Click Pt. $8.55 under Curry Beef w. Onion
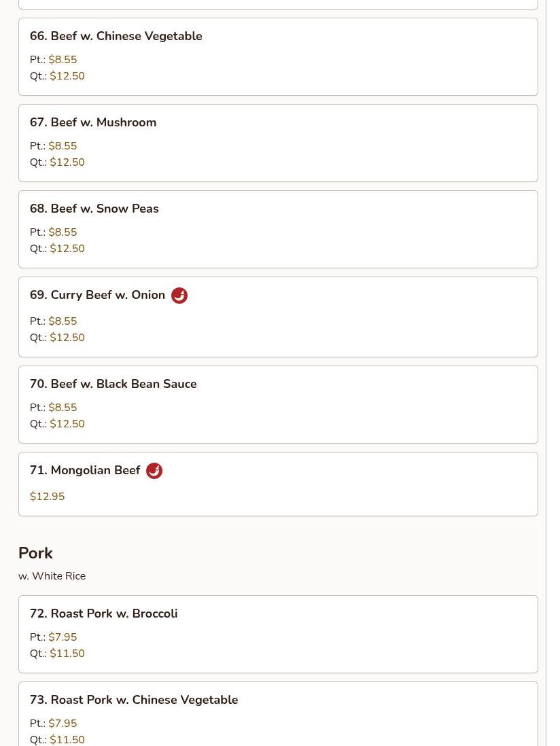 coord(53,321)
